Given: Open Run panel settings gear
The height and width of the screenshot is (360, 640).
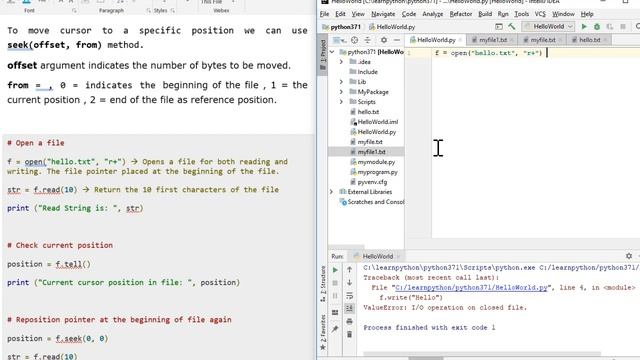Looking at the screenshot, I should (x=629, y=256).
